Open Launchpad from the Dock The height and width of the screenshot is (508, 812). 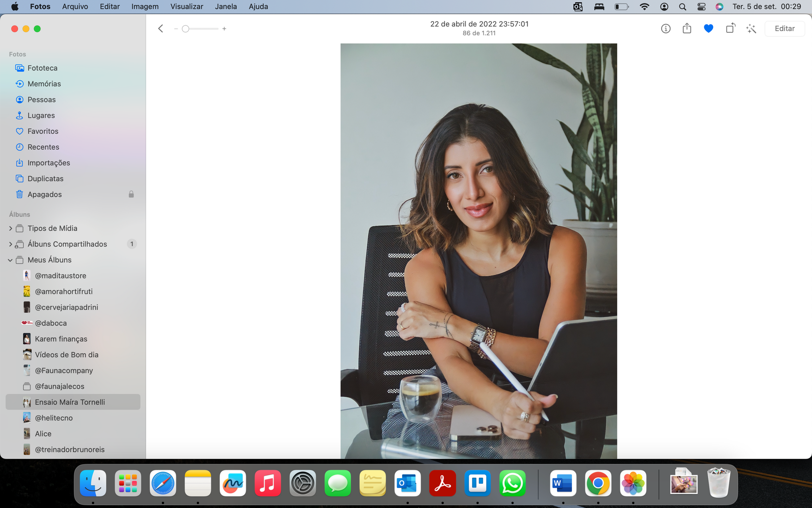pos(128,483)
